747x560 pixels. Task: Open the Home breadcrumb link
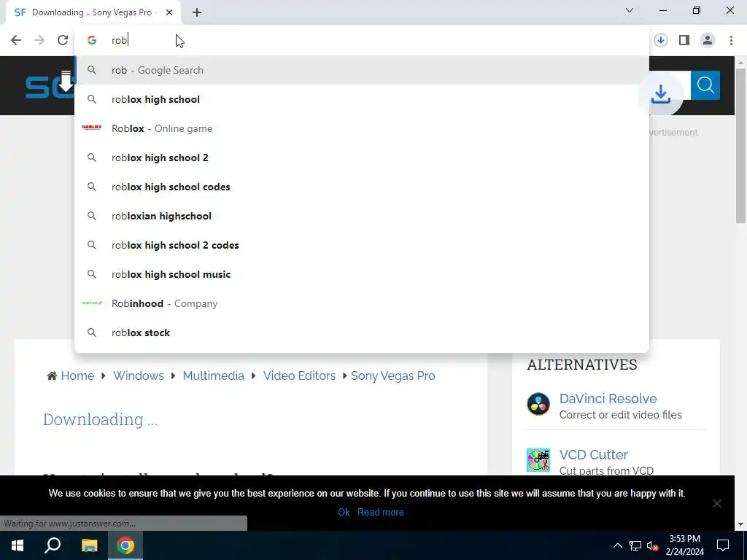pos(77,376)
